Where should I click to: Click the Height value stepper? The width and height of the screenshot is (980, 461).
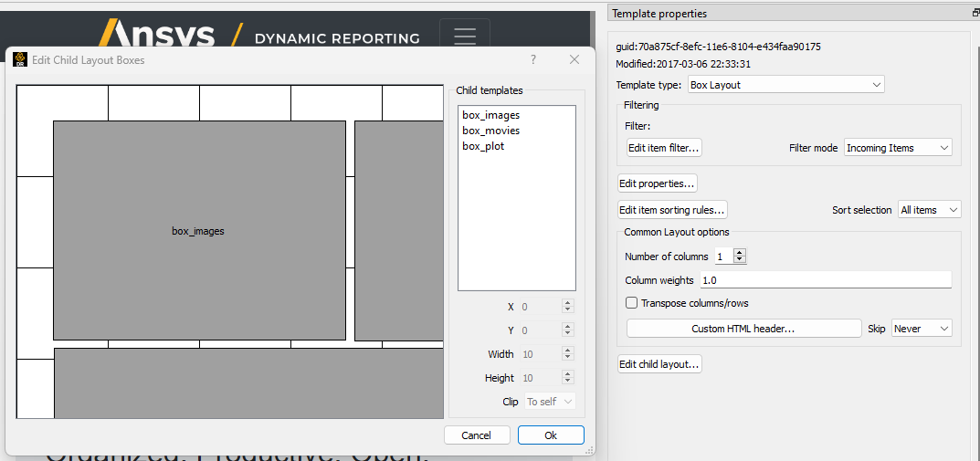coord(567,378)
